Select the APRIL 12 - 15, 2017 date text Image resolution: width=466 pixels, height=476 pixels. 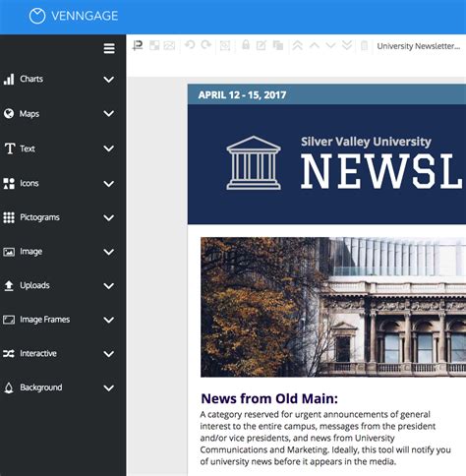click(242, 95)
